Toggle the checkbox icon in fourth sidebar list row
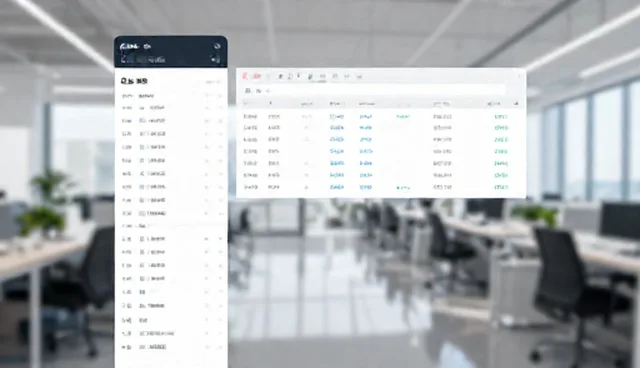640x368 pixels. (x=142, y=134)
